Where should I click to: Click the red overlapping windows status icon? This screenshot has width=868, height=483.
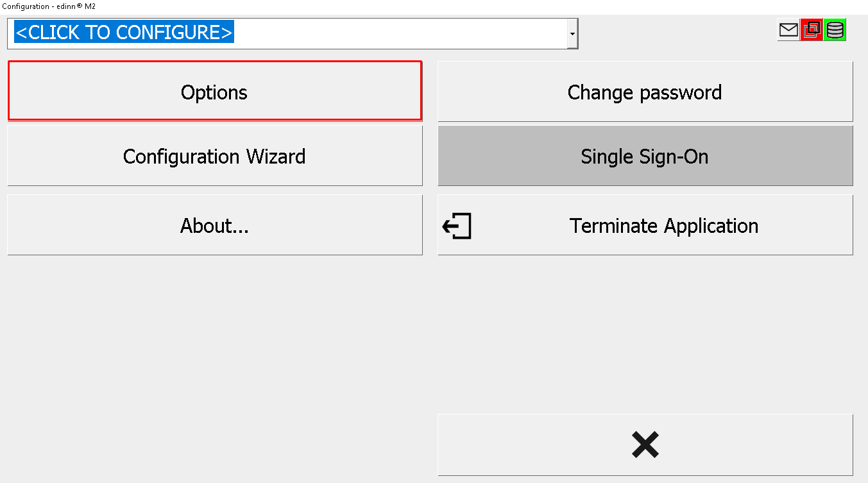pyautogui.click(x=812, y=30)
